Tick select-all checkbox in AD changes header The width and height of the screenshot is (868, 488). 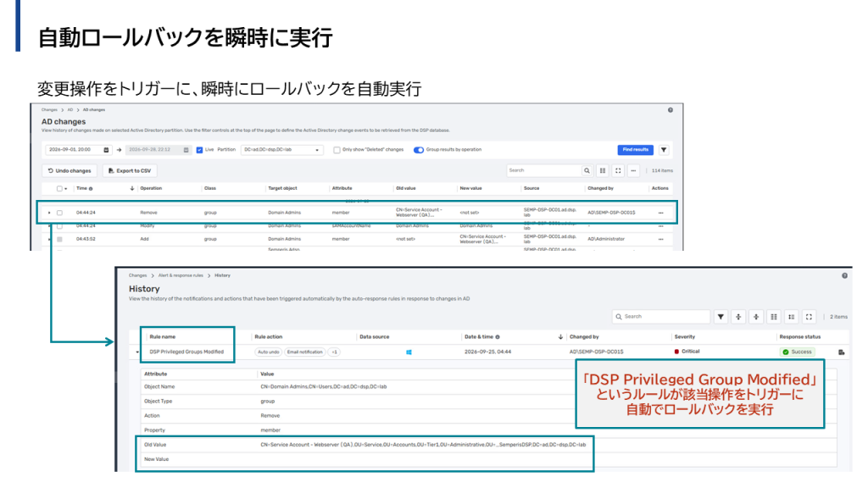click(60, 189)
